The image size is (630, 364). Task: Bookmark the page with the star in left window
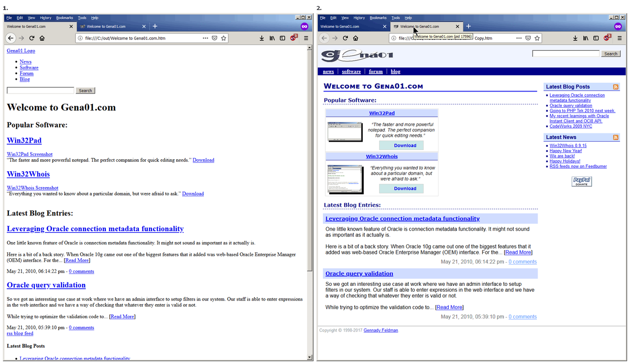(223, 38)
